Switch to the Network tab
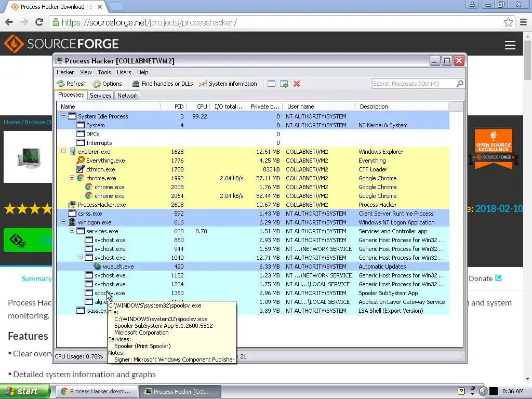The image size is (532, 399). [128, 96]
